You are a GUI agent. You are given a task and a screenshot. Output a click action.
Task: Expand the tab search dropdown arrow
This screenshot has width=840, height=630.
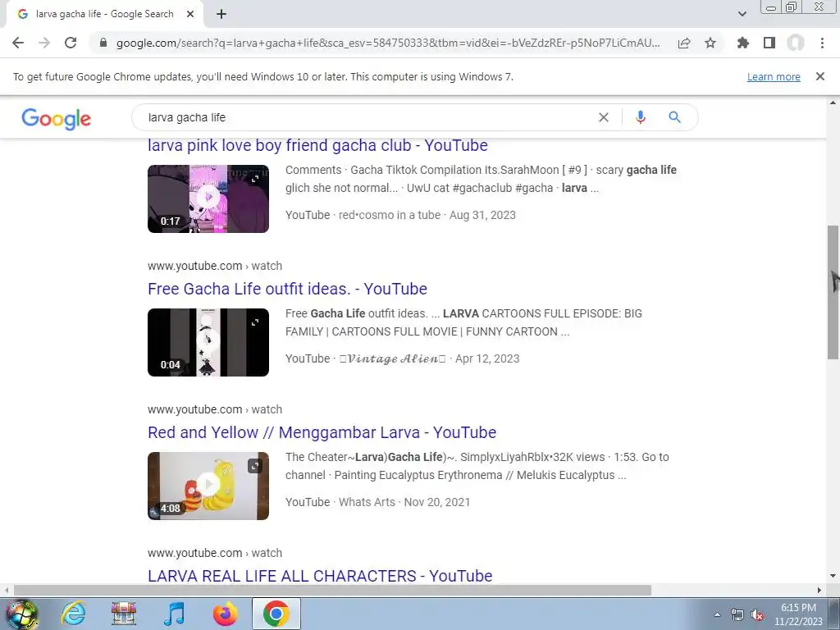coord(742,14)
